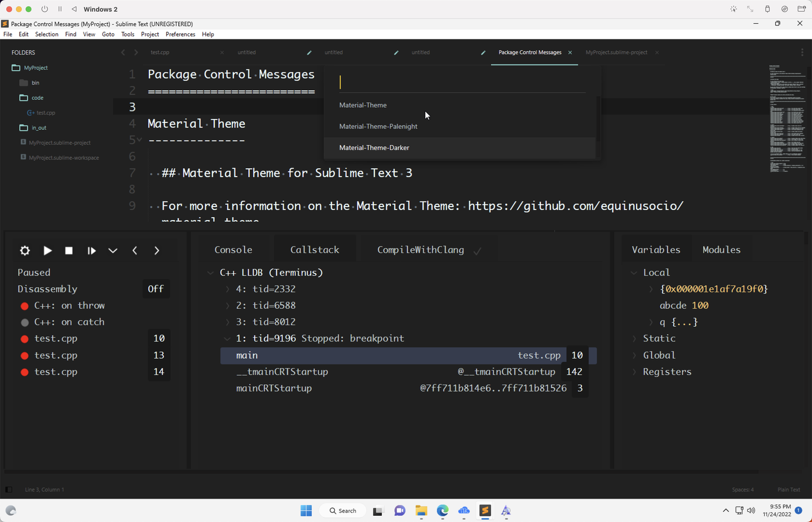Toggle Disassembly from Off to On
Screen dimensions: 812x522
coord(156,288)
